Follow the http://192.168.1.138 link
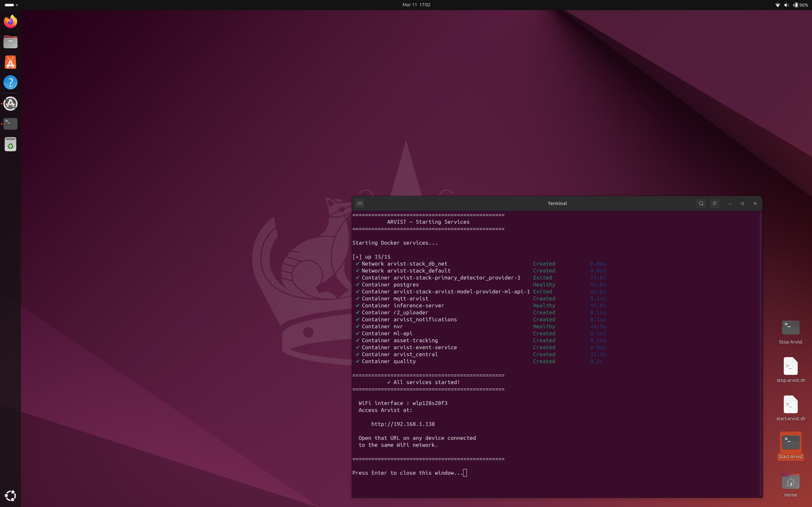 tap(403, 424)
